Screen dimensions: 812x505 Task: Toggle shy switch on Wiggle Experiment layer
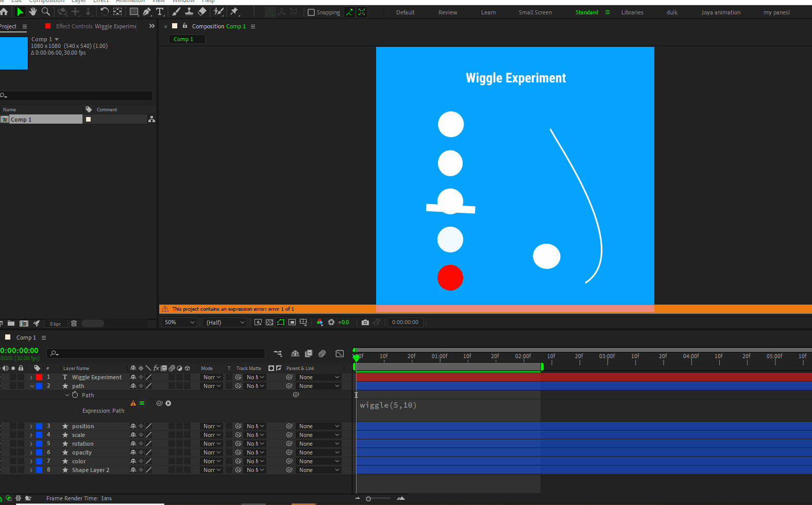coord(133,377)
